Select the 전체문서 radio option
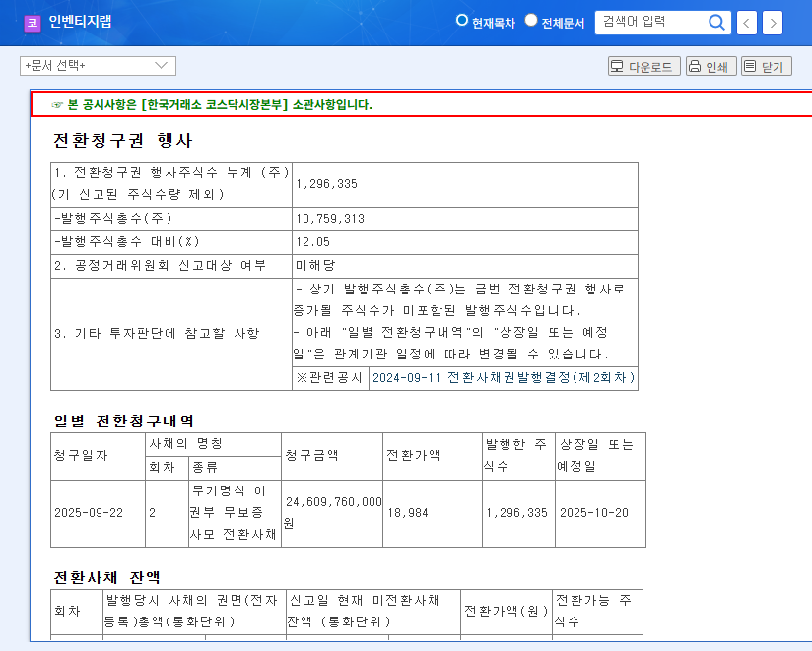 [x=531, y=20]
